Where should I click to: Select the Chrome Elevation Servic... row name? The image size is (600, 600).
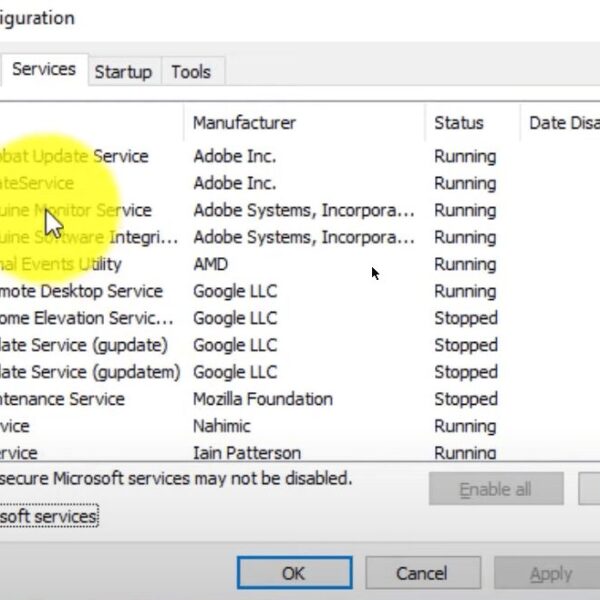click(86, 318)
